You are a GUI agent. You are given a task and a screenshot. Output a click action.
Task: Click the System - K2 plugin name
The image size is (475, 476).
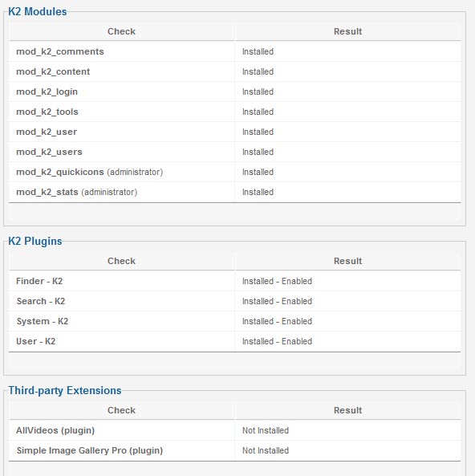[x=43, y=321]
